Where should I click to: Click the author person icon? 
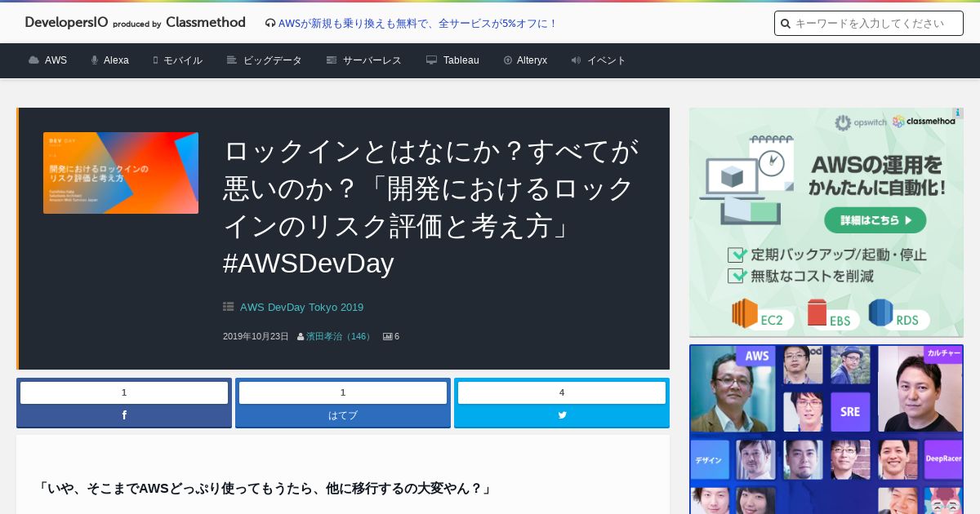pos(301,336)
